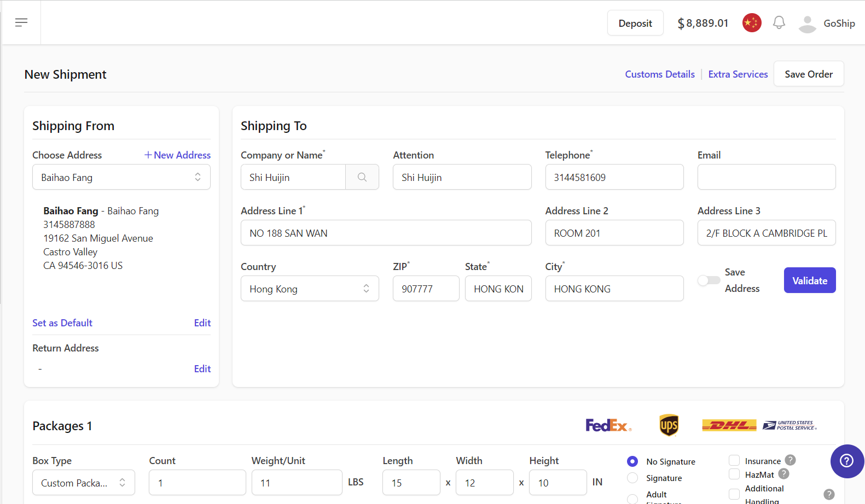Click the package Count field
This screenshot has height=504, width=865.
198,483
